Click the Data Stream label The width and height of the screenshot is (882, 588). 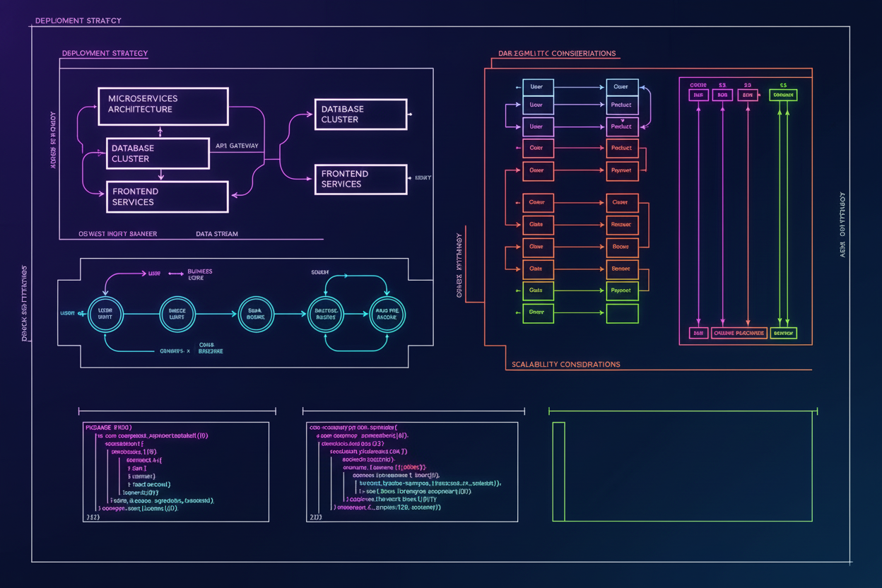point(216,233)
